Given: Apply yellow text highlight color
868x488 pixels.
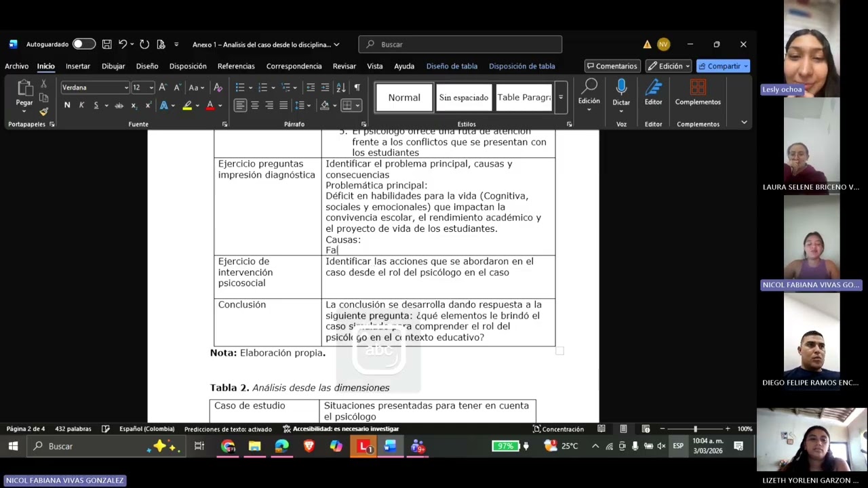Looking at the screenshot, I should coord(187,105).
